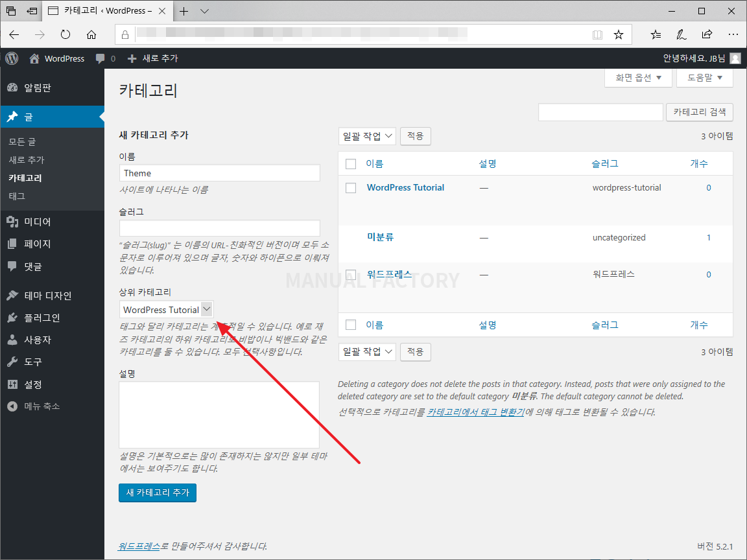Sort table by 개수 header column
Viewport: 747px width, 560px height.
699,164
